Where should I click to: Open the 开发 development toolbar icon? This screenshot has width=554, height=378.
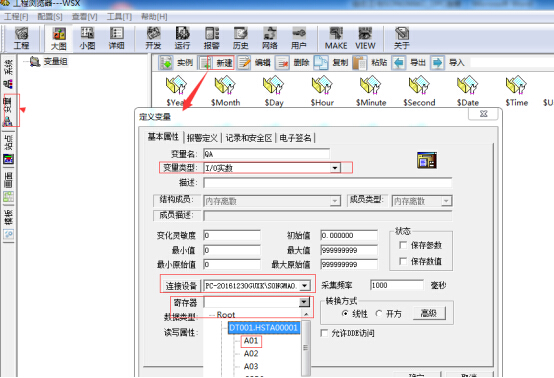pyautogui.click(x=153, y=38)
